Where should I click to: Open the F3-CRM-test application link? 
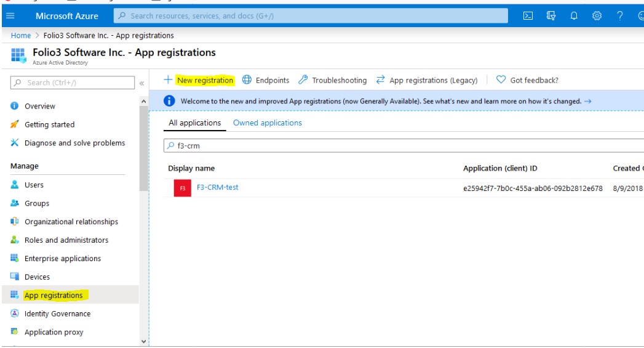click(217, 187)
